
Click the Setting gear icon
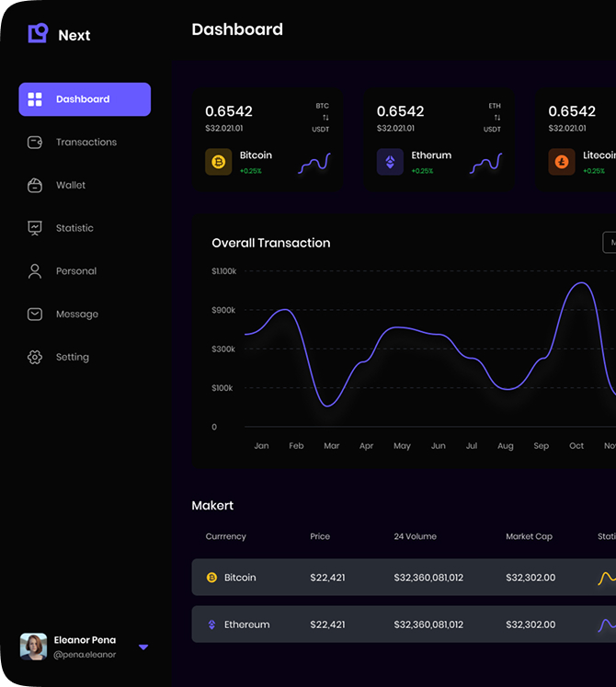click(35, 357)
